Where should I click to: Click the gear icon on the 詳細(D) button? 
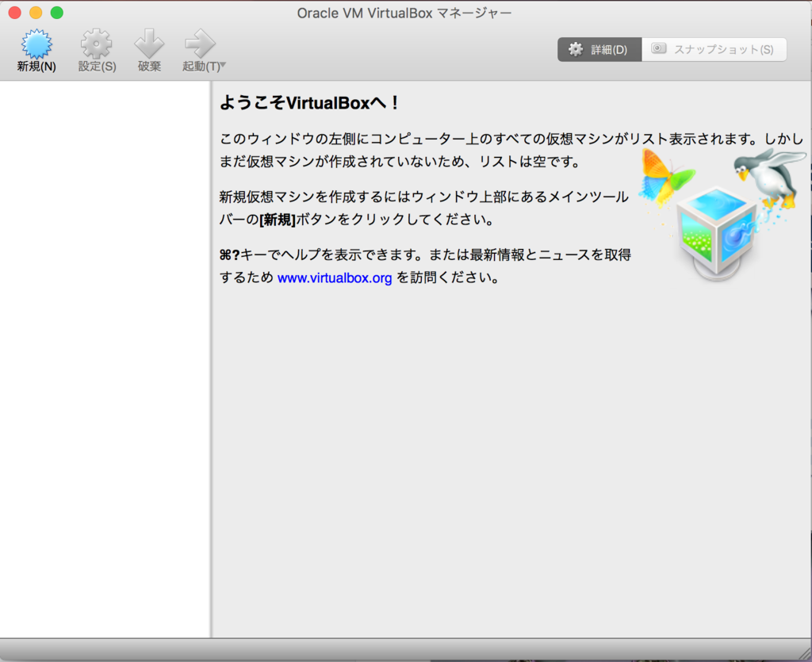click(x=576, y=48)
